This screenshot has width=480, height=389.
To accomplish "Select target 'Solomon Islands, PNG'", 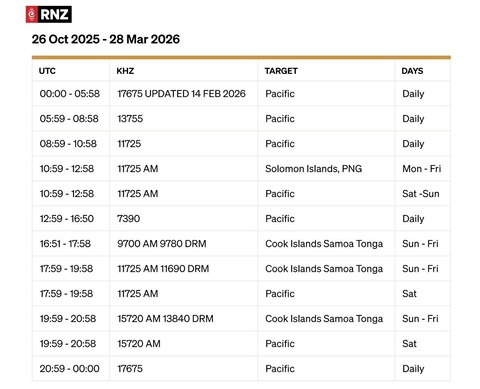I will 314,169.
